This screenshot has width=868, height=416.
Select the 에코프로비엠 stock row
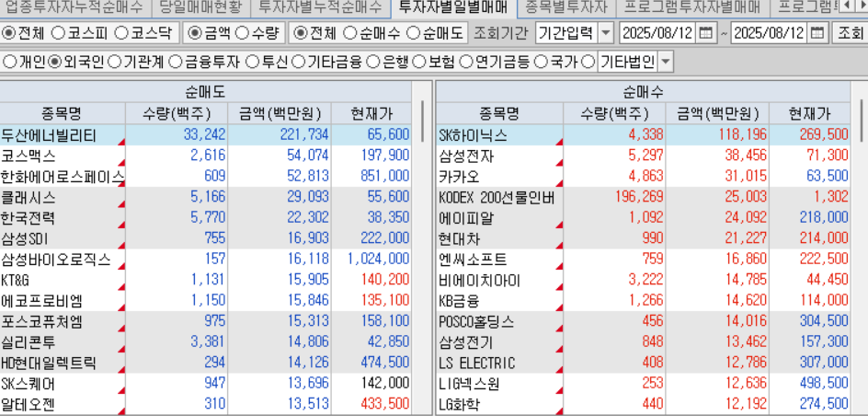(205, 301)
